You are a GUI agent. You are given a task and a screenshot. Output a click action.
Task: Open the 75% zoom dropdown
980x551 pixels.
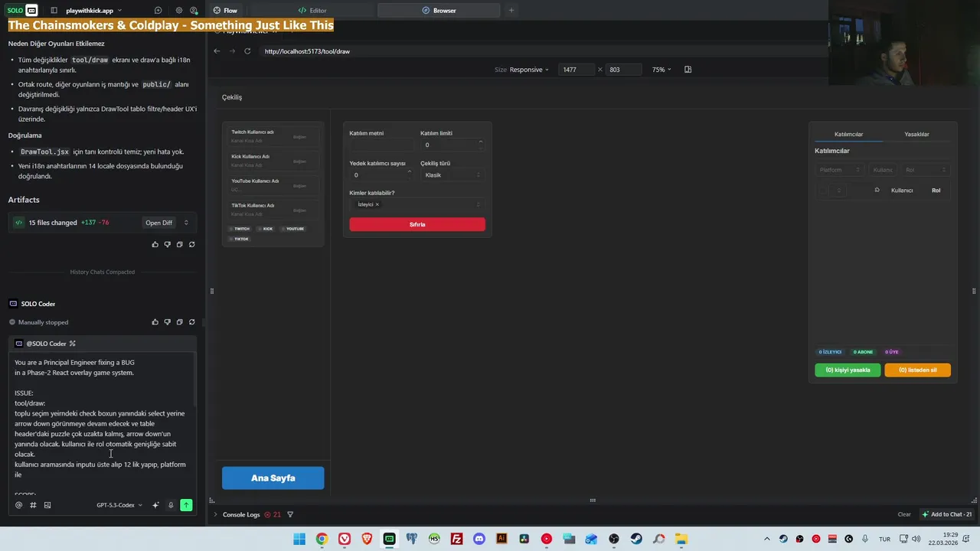tap(661, 70)
